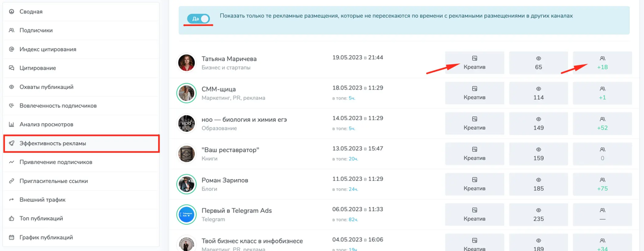Click subscribers +1 for СММ-щица
The height and width of the screenshot is (251, 644).
tap(602, 93)
